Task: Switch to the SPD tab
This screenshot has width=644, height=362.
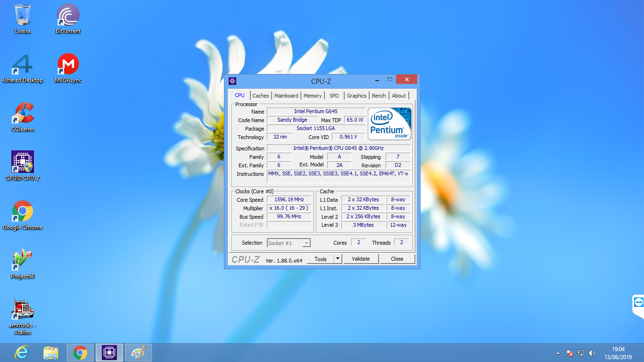Action: 334,96
